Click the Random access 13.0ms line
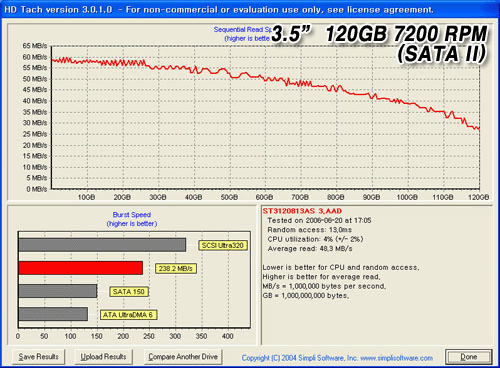The image size is (500, 368). [310, 230]
